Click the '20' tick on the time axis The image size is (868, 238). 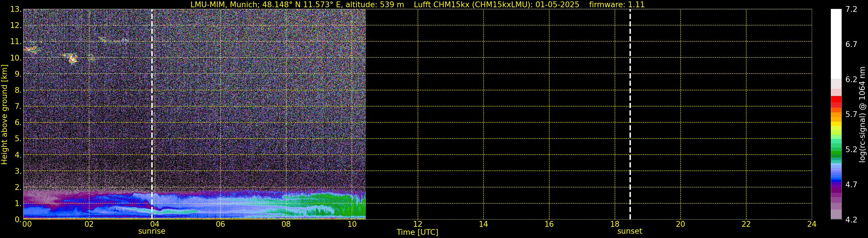pyautogui.click(x=680, y=224)
